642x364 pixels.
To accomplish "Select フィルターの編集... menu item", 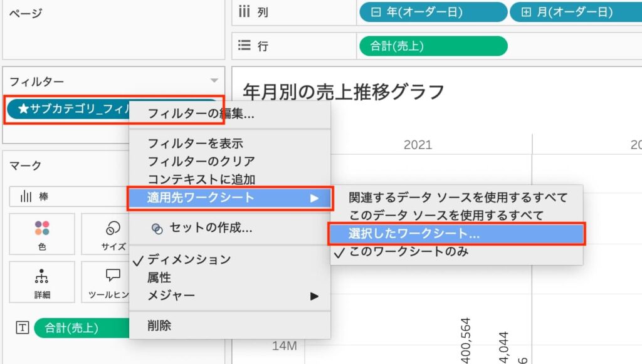I will pos(201,114).
